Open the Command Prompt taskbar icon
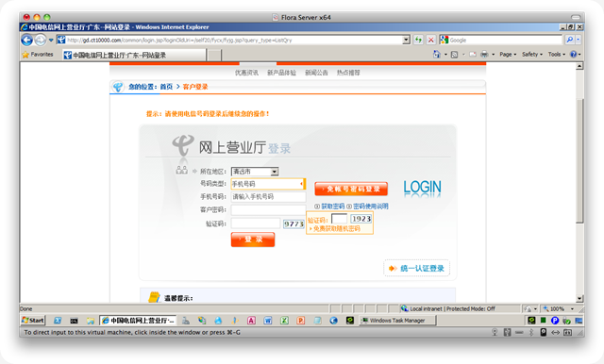Screen dimensions: 604x364 (x=74, y=320)
